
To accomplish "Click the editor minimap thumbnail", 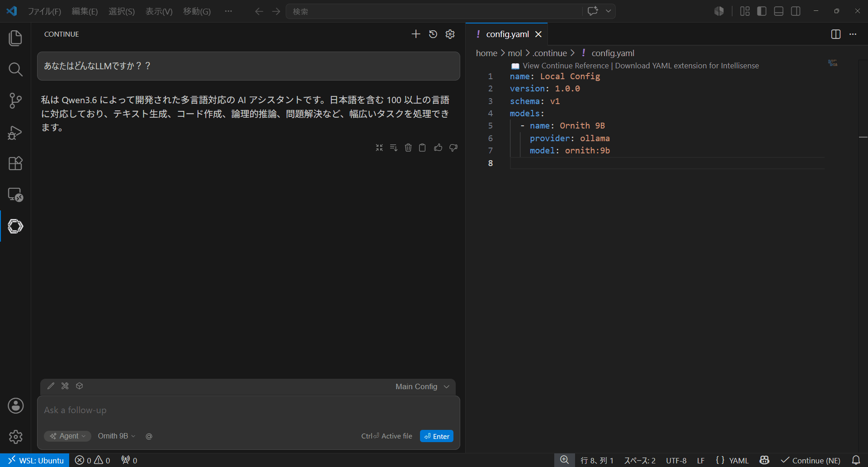I will pyautogui.click(x=833, y=63).
